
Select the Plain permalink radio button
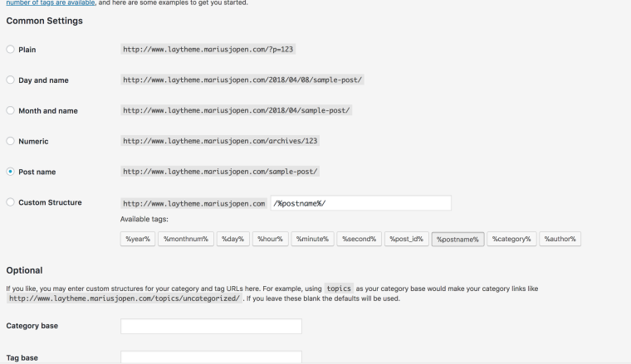click(x=10, y=50)
